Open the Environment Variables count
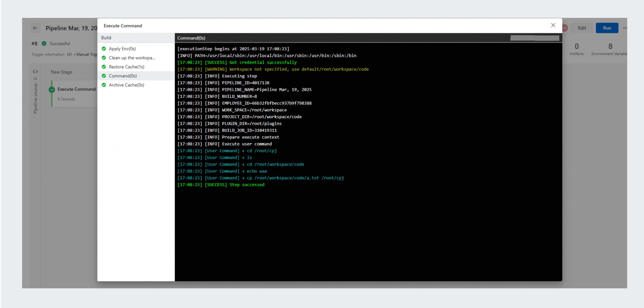Image resolution: width=644 pixels, height=308 pixels. pos(610,49)
